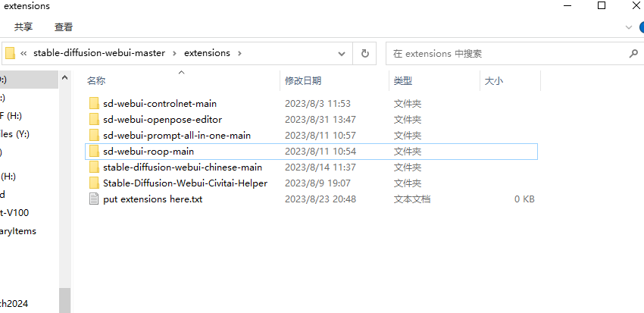This screenshot has width=644, height=313.
Task: Select the put extensions here.txt file name
Action: pos(153,199)
